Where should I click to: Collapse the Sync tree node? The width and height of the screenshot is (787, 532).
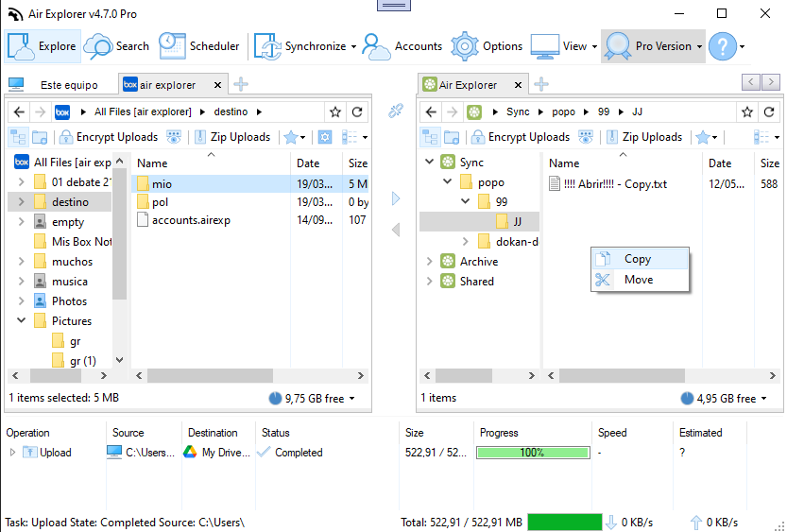(x=429, y=162)
